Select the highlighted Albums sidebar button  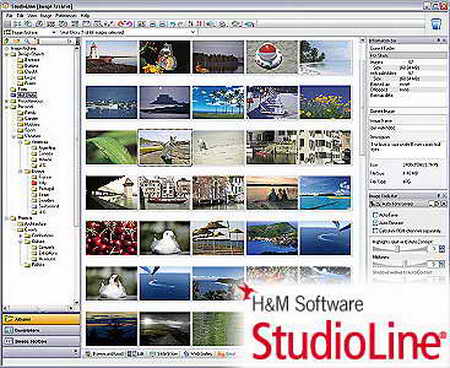[x=41, y=319]
